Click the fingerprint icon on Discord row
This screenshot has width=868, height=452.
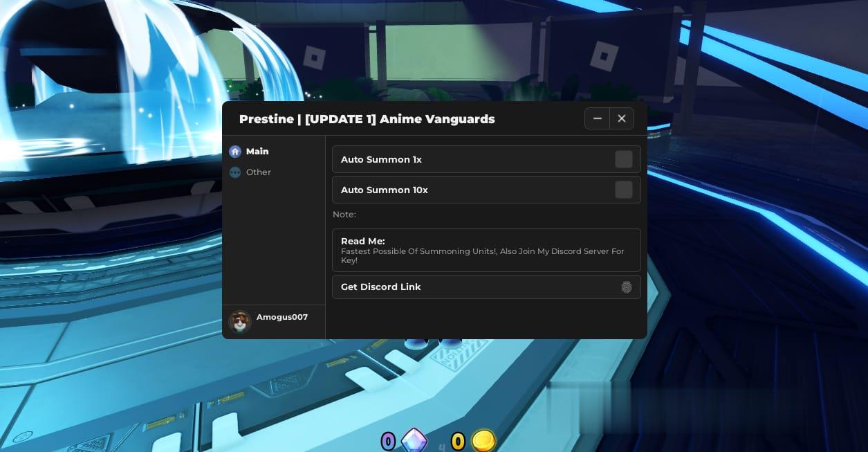(626, 287)
